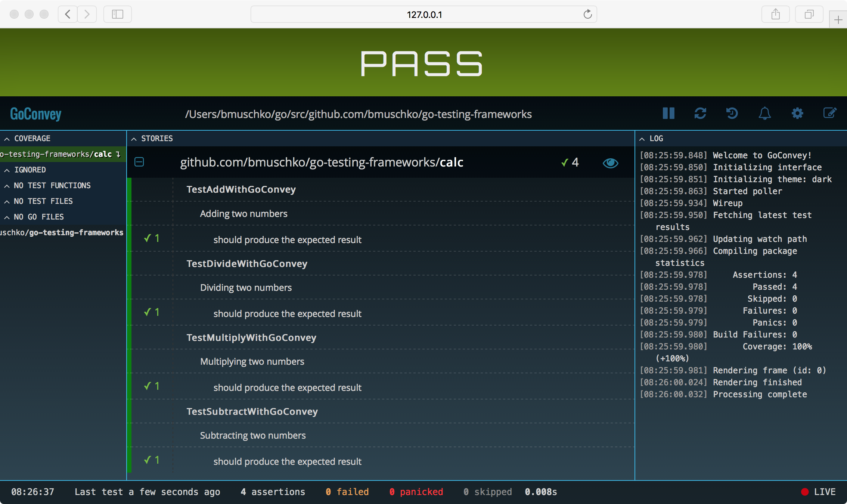Click the refresh tests icon
This screenshot has width=847, height=504.
pyautogui.click(x=700, y=113)
